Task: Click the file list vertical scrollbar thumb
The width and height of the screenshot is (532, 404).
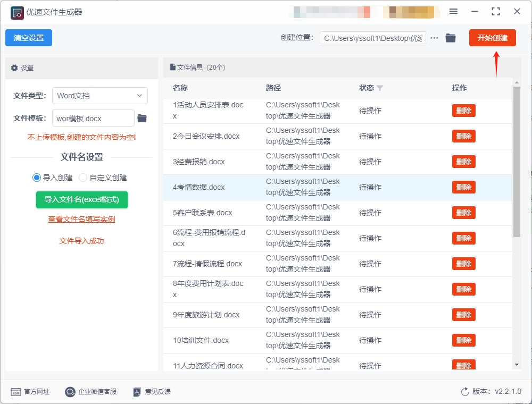Action: click(517, 162)
